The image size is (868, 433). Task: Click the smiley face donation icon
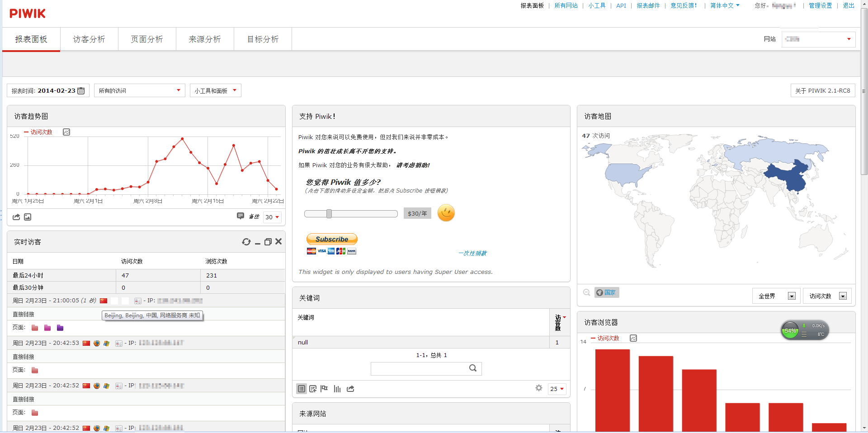(446, 213)
